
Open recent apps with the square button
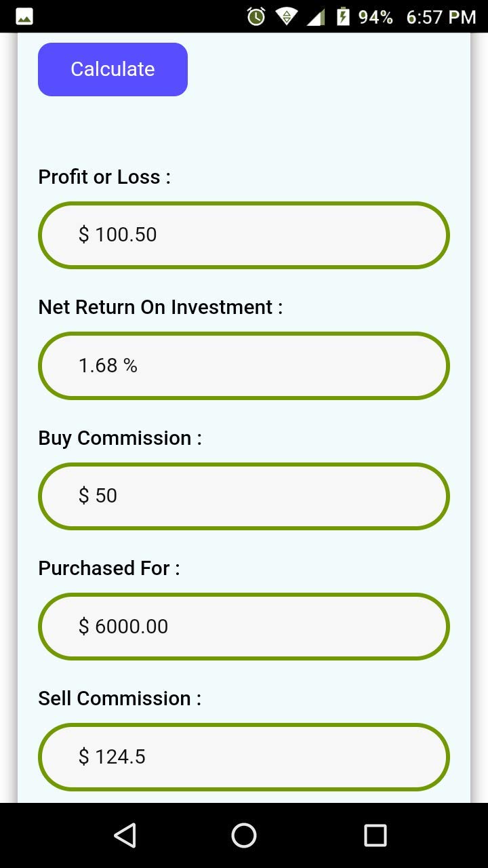pyautogui.click(x=373, y=835)
